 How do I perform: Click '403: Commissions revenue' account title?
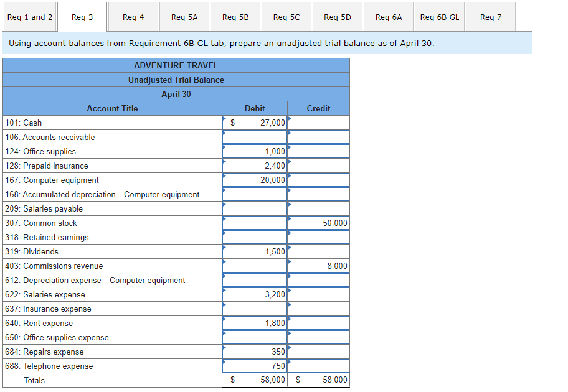(54, 266)
